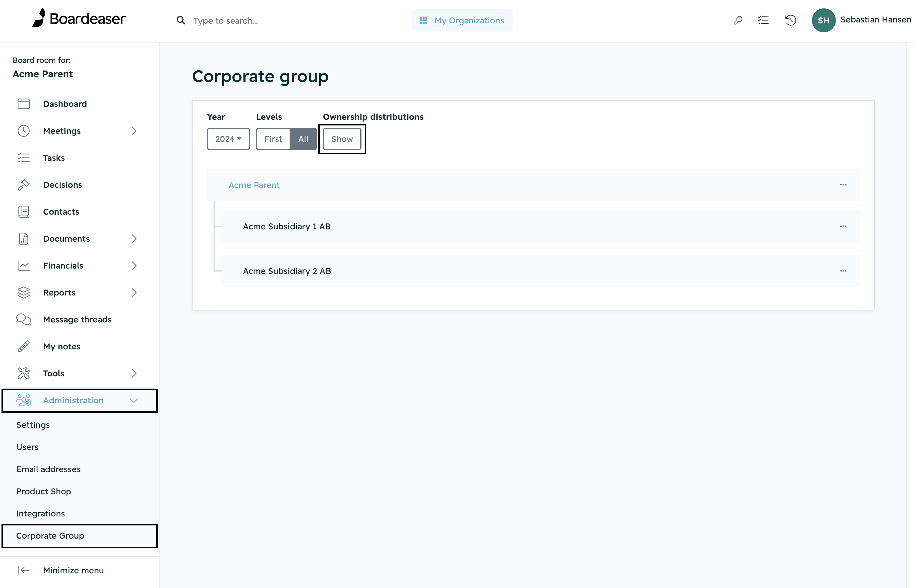Click the Tasks list icon in the sidebar

[24, 158]
